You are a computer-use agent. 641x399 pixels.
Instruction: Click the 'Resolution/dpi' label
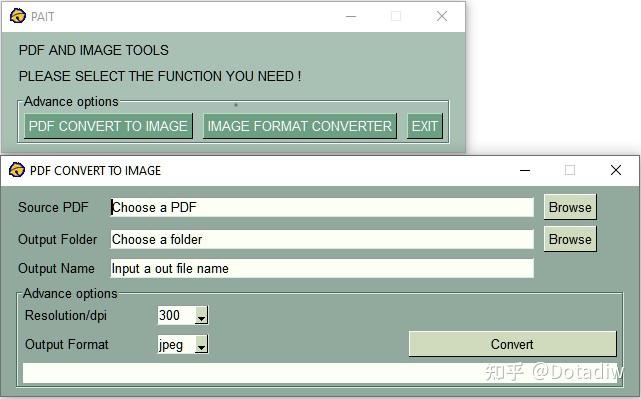(x=66, y=316)
